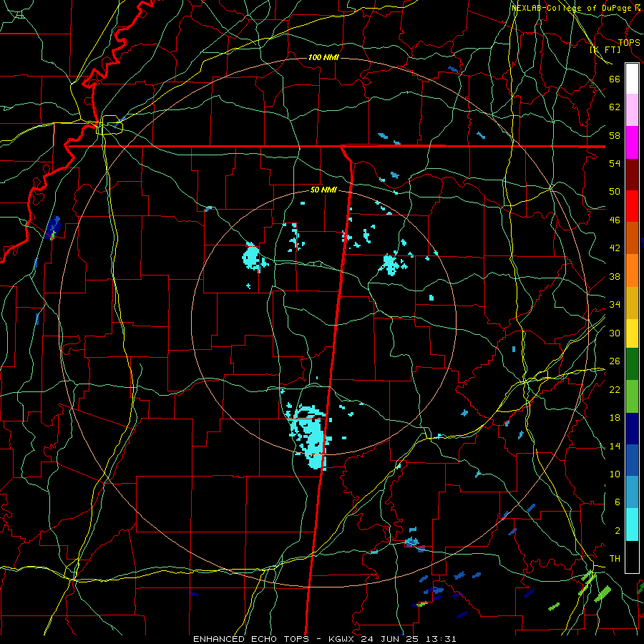Click the 62 scale label
Screen dimensions: 644x644
(x=615, y=107)
